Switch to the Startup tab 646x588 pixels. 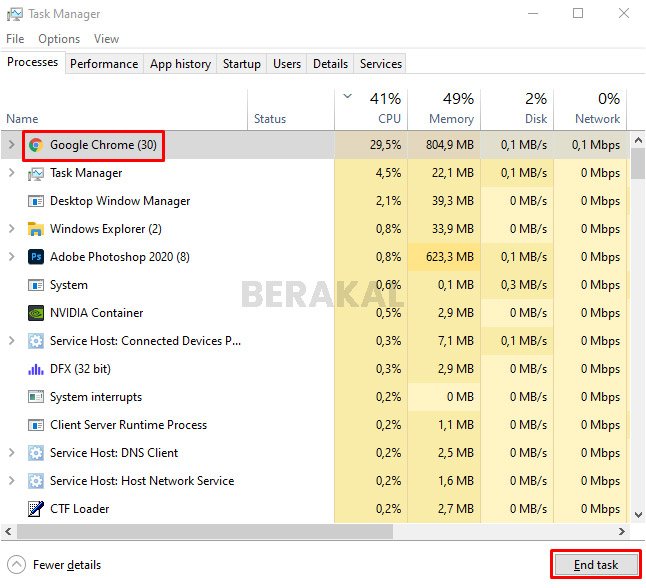point(241,64)
